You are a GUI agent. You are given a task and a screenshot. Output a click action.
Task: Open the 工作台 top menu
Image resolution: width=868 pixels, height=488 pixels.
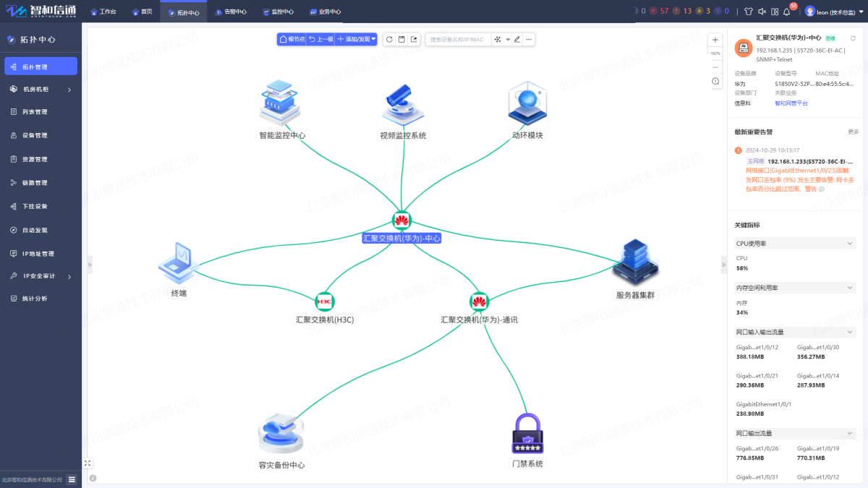103,12
